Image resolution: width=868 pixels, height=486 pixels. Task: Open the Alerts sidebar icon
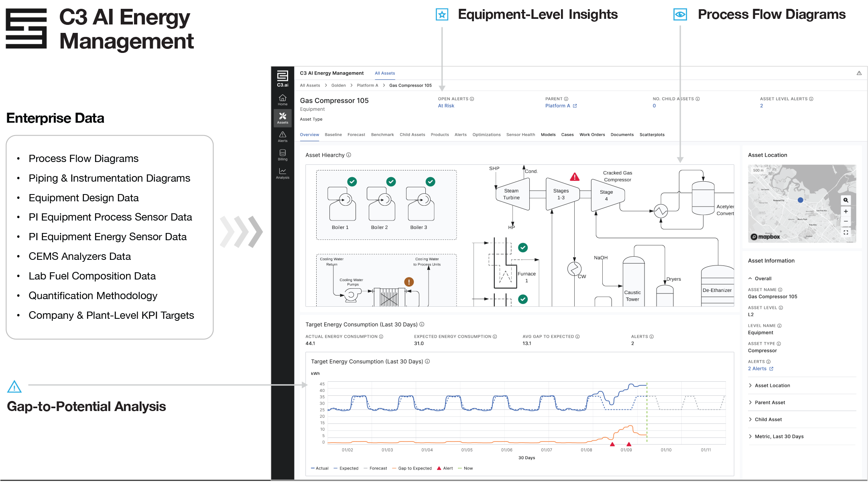click(x=283, y=137)
